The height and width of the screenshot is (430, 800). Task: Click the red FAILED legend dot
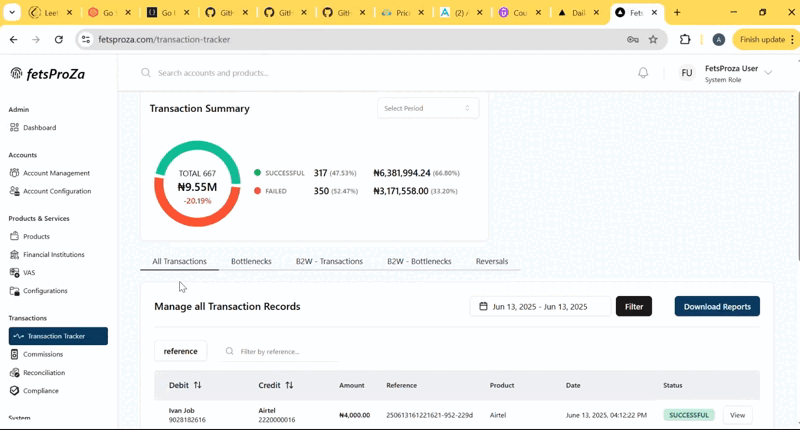coord(257,191)
